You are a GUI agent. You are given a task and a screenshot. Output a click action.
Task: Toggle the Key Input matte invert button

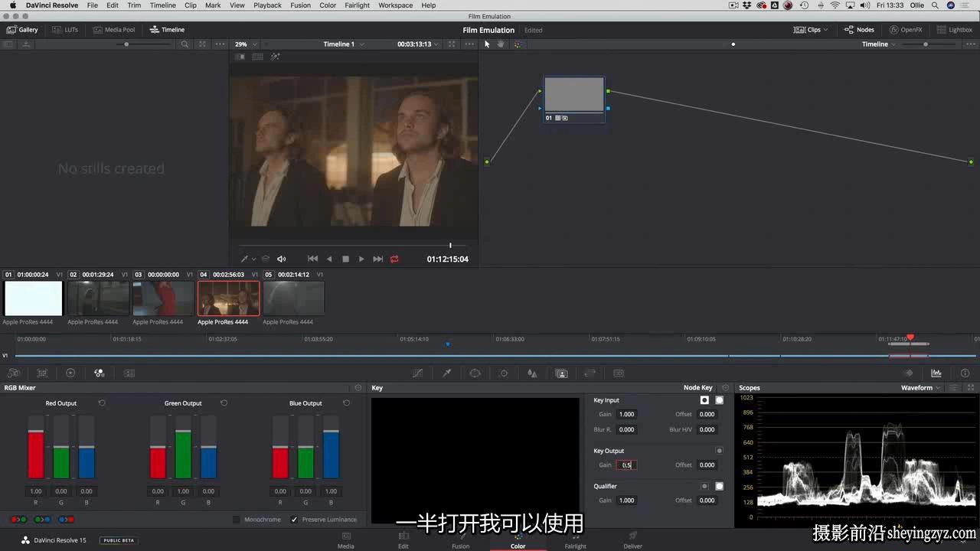click(704, 400)
